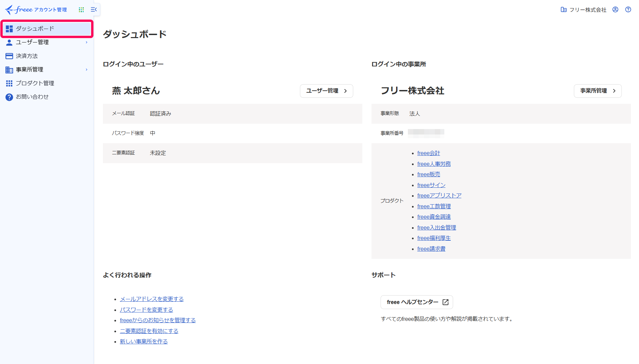
Task: Open 決済方法 in the sidebar
Action: tap(47, 56)
